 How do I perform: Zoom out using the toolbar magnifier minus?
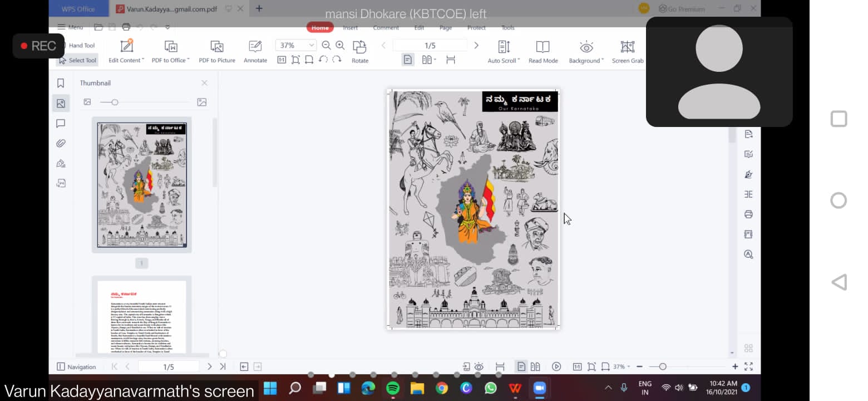[x=327, y=45]
